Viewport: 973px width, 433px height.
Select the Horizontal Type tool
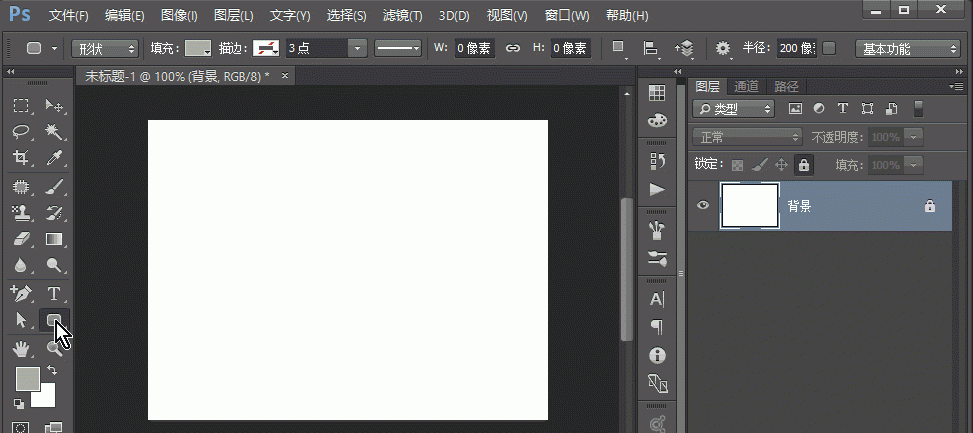(x=54, y=293)
